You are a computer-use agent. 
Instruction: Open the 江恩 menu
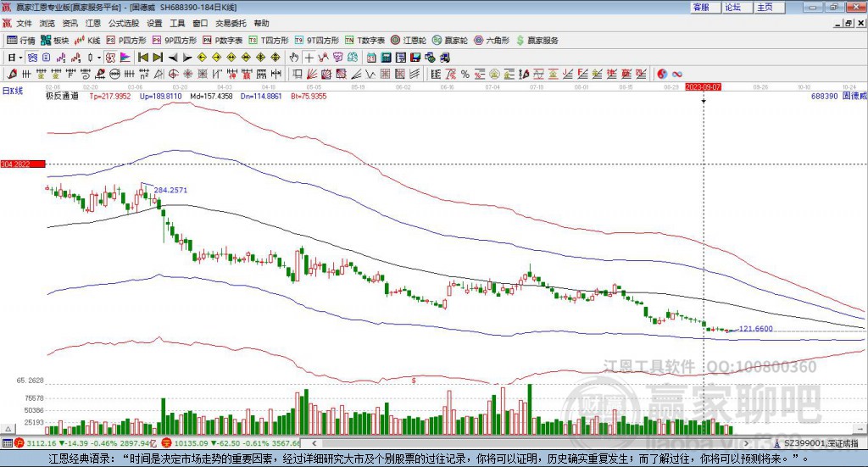point(93,23)
